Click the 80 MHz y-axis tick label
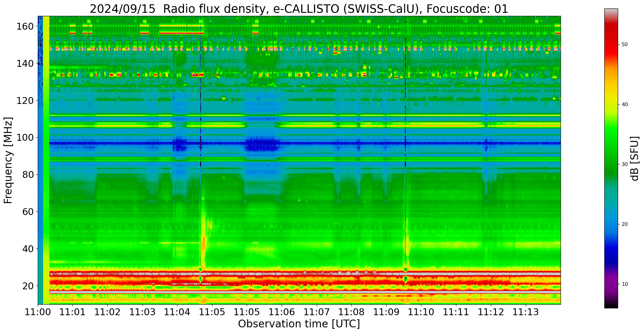The height and width of the screenshot is (333, 644). pos(28,174)
